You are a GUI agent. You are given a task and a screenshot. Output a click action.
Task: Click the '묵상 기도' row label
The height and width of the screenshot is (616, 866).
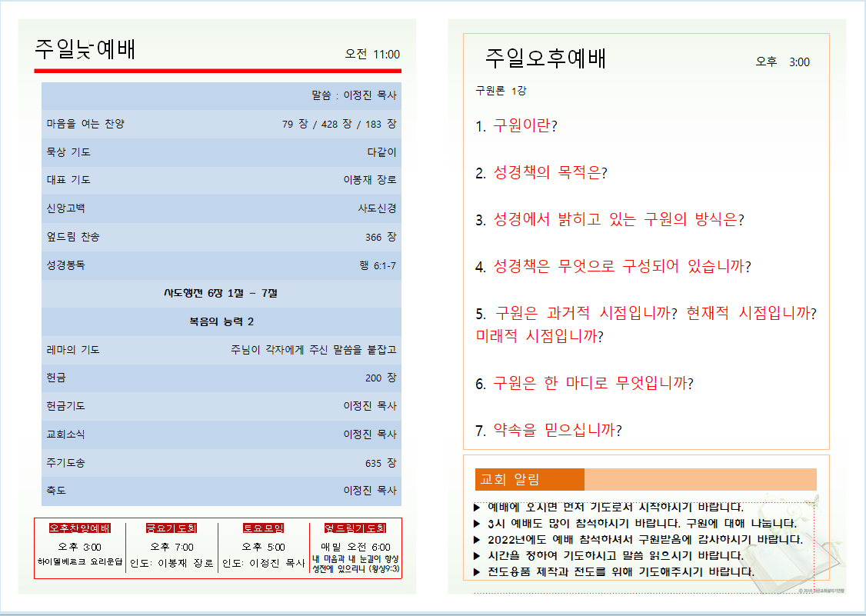click(68, 152)
